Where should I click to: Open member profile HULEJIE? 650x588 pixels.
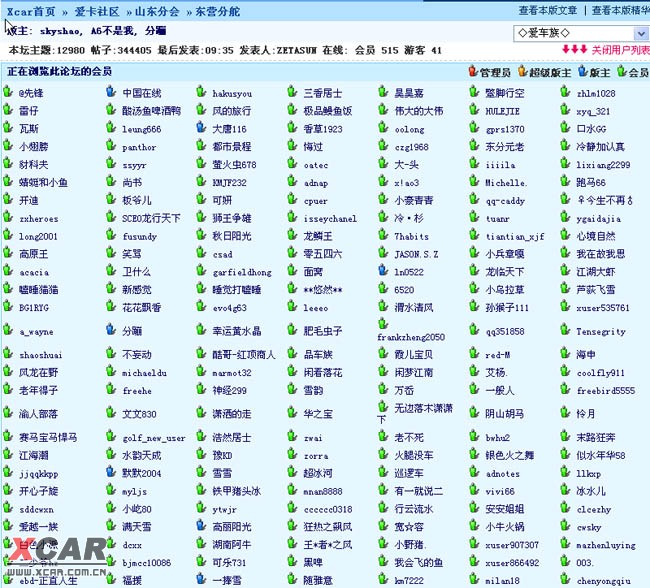click(x=502, y=112)
